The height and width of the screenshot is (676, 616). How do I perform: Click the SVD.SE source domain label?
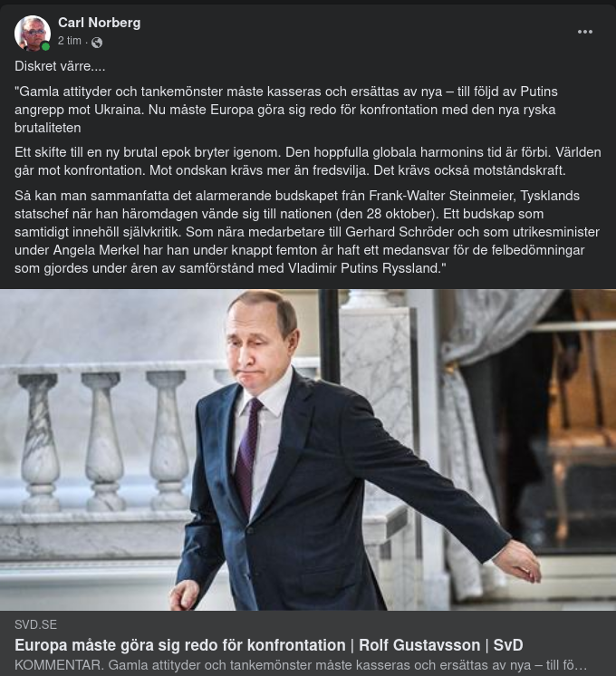point(35,625)
